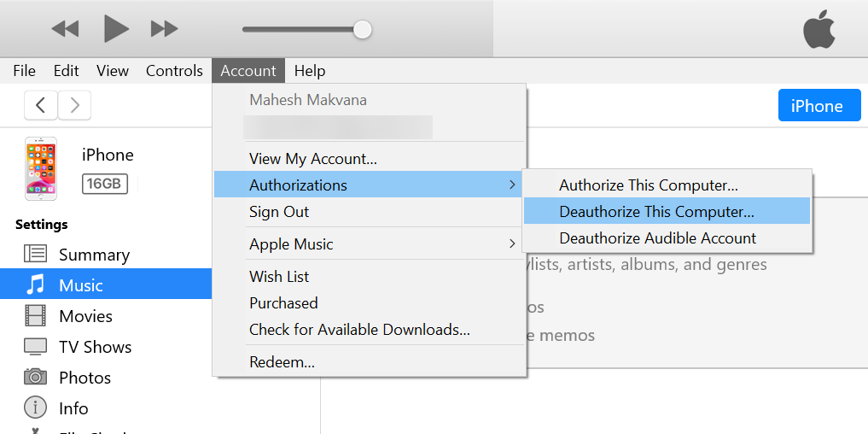Click the iPhone device name text
The width and height of the screenshot is (868, 434).
point(108,155)
